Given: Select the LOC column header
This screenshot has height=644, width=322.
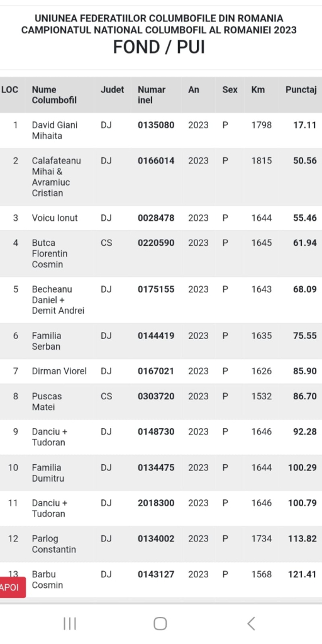Looking at the screenshot, I should [10, 89].
